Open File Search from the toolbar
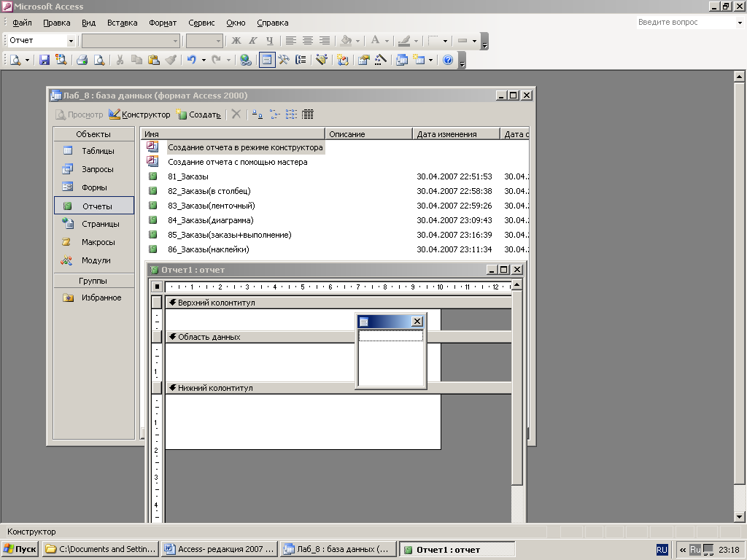Image resolution: width=747 pixels, height=560 pixels. 61,60
